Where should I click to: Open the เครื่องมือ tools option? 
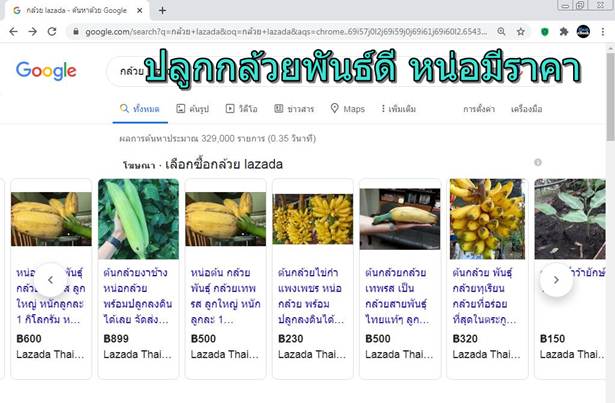pos(526,109)
